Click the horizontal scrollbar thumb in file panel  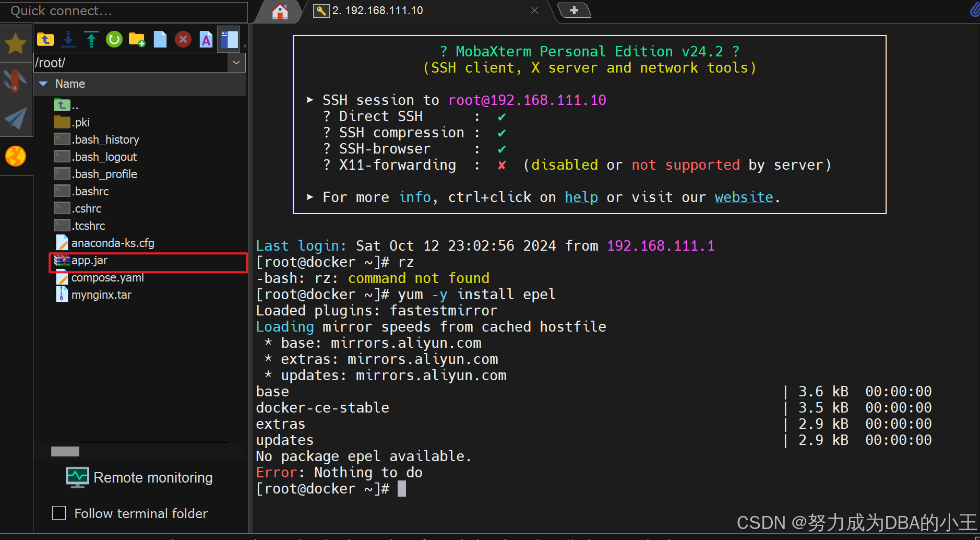[65, 451]
